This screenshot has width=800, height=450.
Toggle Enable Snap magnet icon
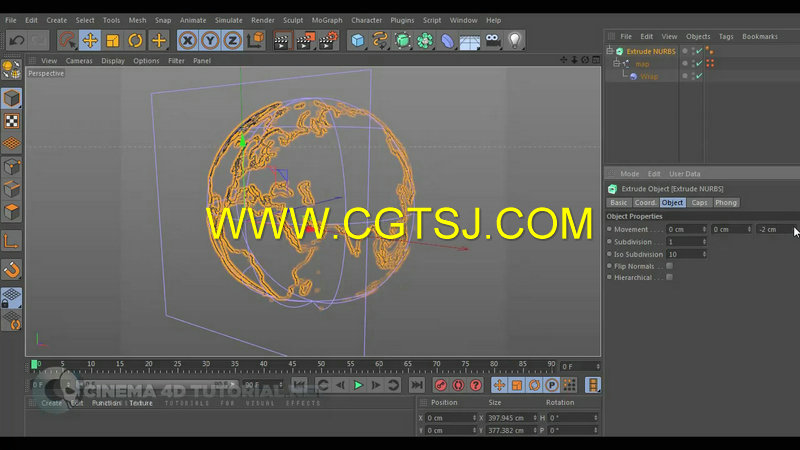[x=12, y=269]
